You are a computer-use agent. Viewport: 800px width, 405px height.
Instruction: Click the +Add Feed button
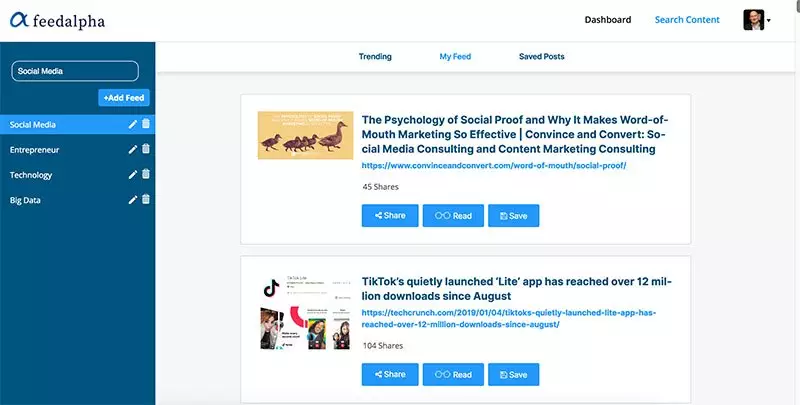(x=124, y=97)
